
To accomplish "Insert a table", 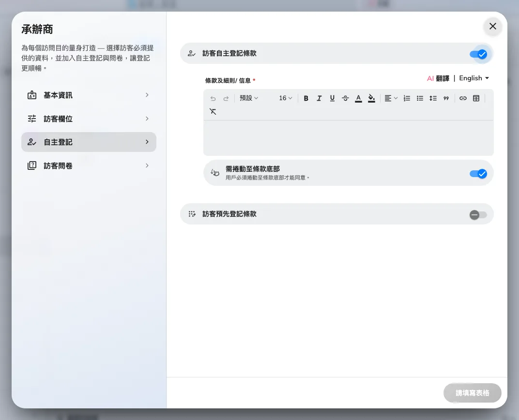I will pyautogui.click(x=476, y=98).
